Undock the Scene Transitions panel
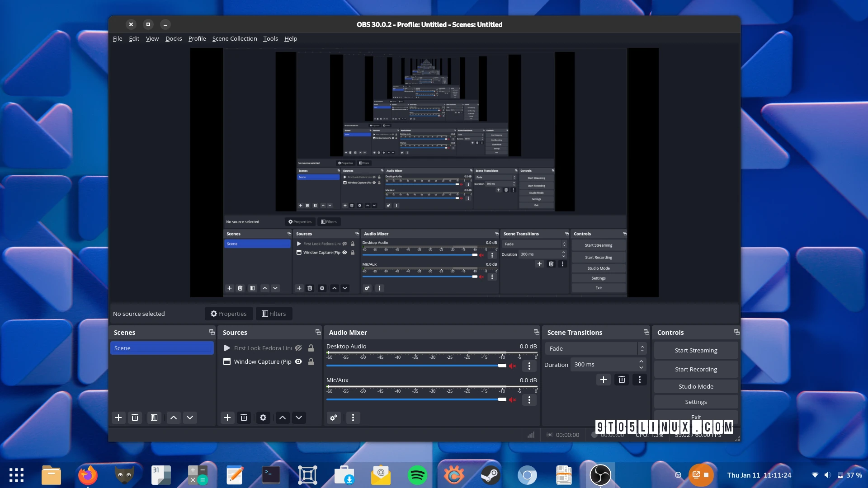This screenshot has width=868, height=488. tap(646, 332)
